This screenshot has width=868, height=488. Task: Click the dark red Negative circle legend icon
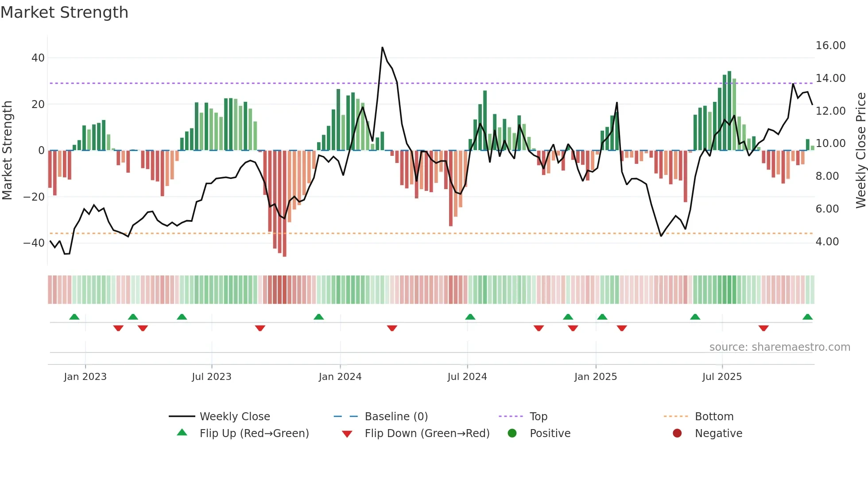(x=677, y=433)
